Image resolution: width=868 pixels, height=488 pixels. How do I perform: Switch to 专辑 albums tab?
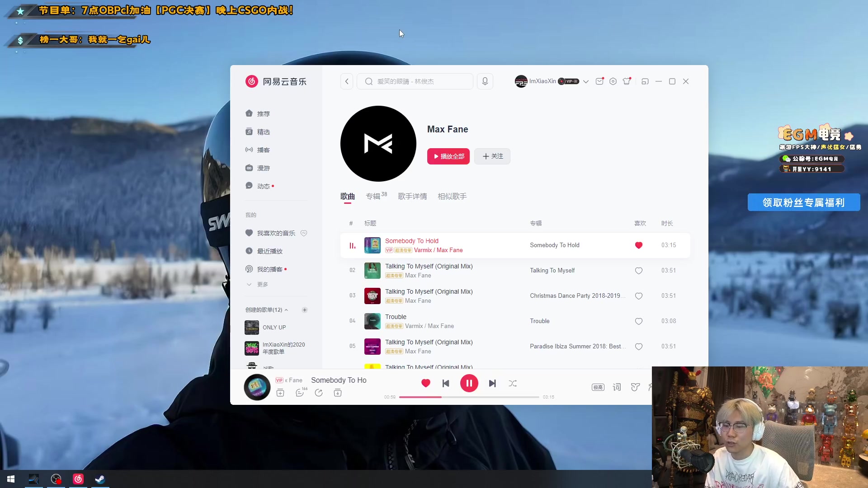pyautogui.click(x=376, y=196)
